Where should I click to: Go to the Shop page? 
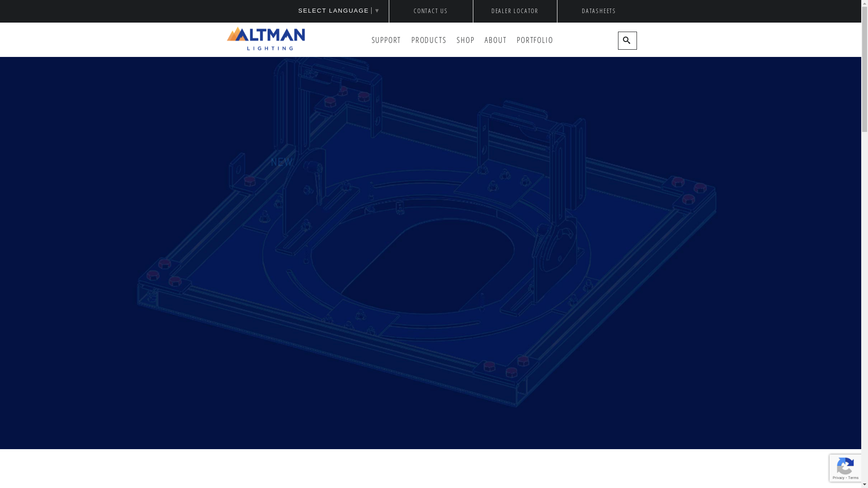(465, 40)
